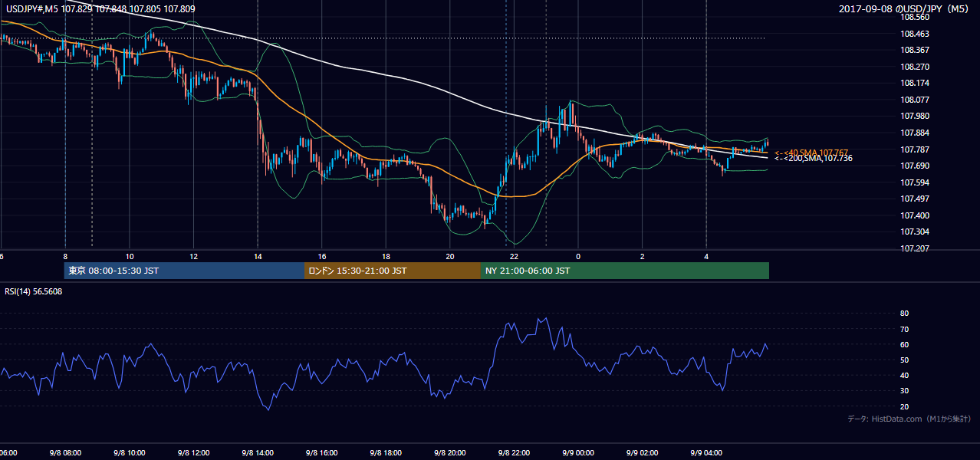Click price axis value 108.463
The width and height of the screenshot is (980, 460).
(914, 34)
